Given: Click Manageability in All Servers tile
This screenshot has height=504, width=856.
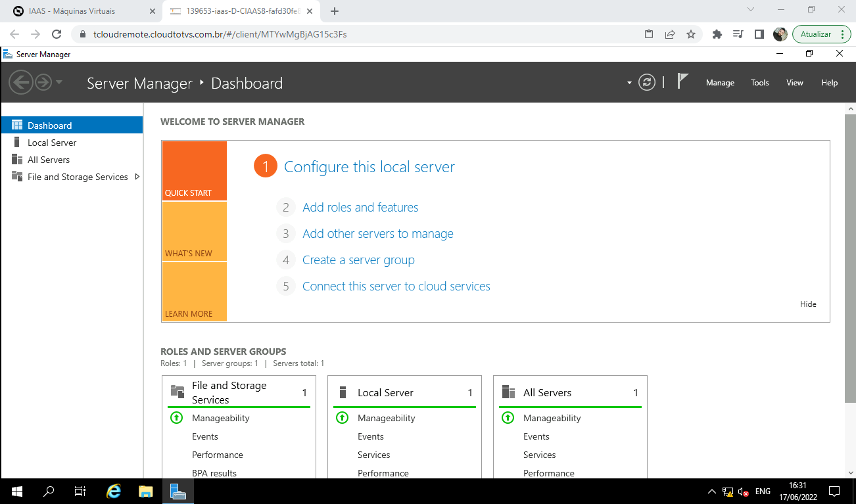Looking at the screenshot, I should [x=552, y=418].
